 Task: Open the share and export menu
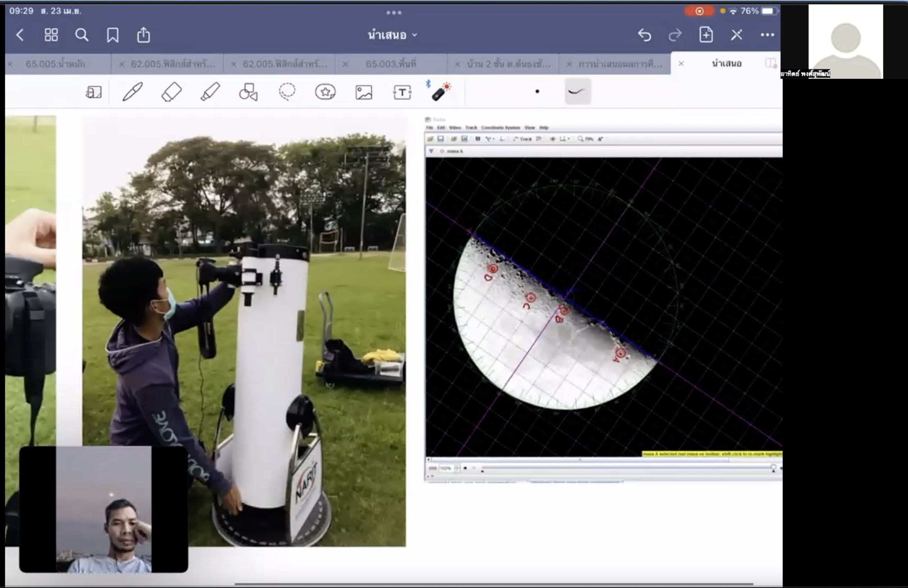click(x=143, y=35)
